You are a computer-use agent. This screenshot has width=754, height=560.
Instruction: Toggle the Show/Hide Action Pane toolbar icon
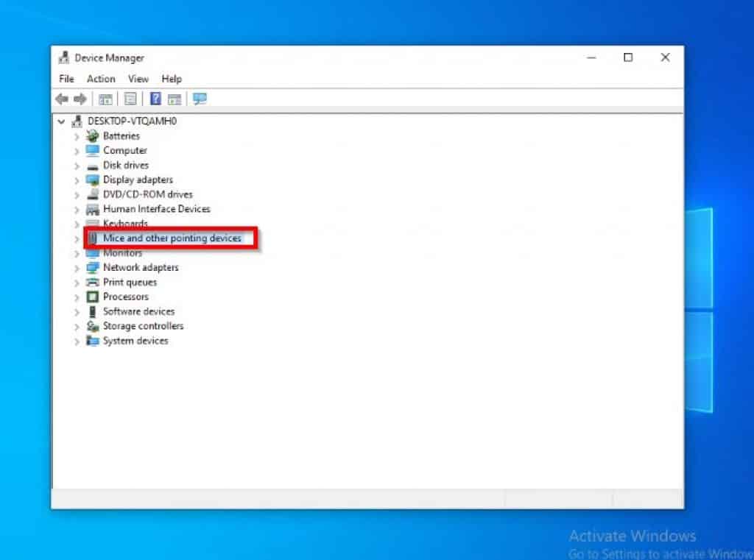click(175, 99)
